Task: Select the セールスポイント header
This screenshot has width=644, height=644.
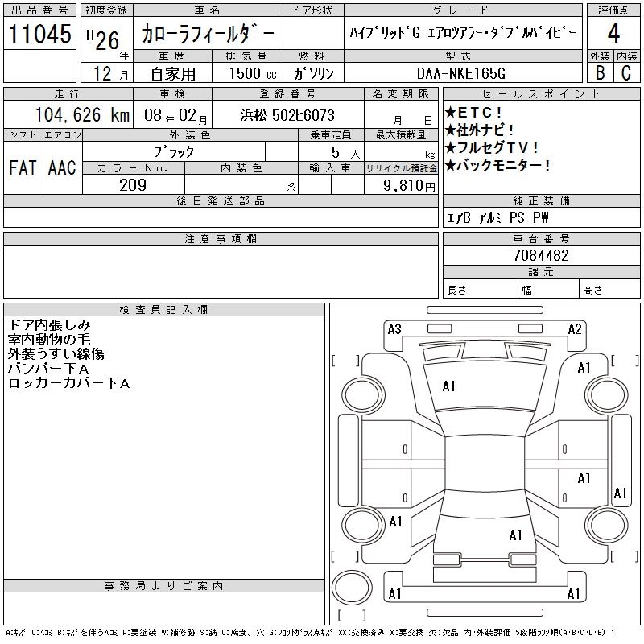Action: pyautogui.click(x=541, y=94)
